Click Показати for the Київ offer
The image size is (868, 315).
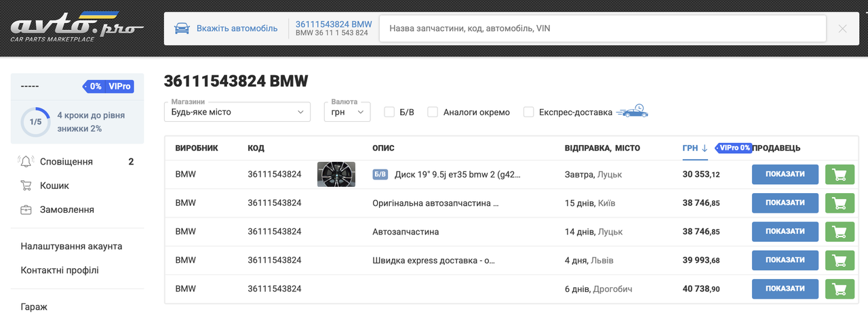785,203
